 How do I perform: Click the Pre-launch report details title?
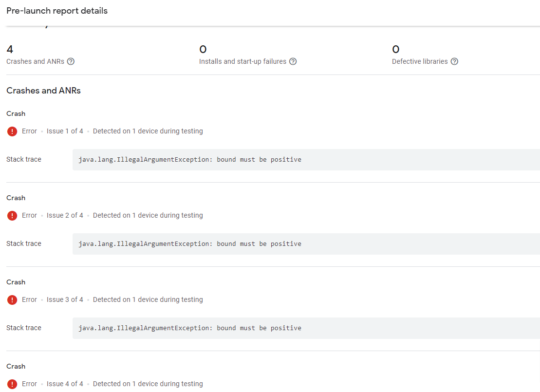[x=57, y=11]
